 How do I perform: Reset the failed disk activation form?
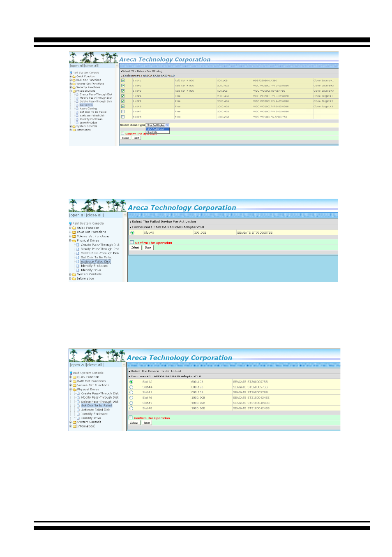148,248
